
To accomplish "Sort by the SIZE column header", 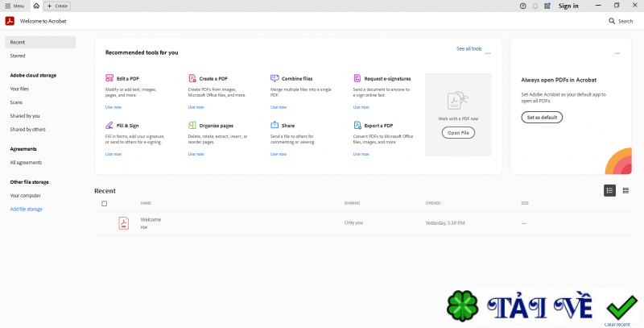I will pyautogui.click(x=525, y=203).
